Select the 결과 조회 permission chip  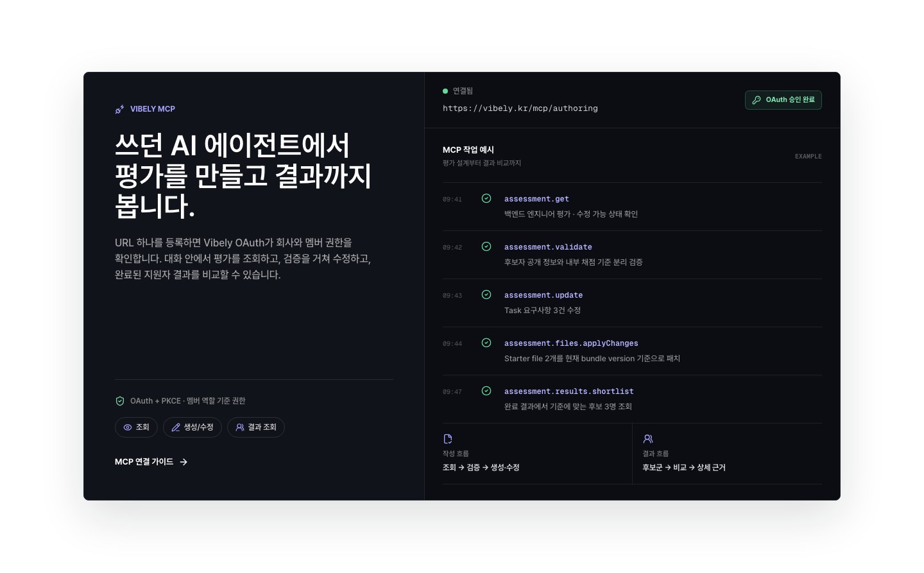(256, 427)
